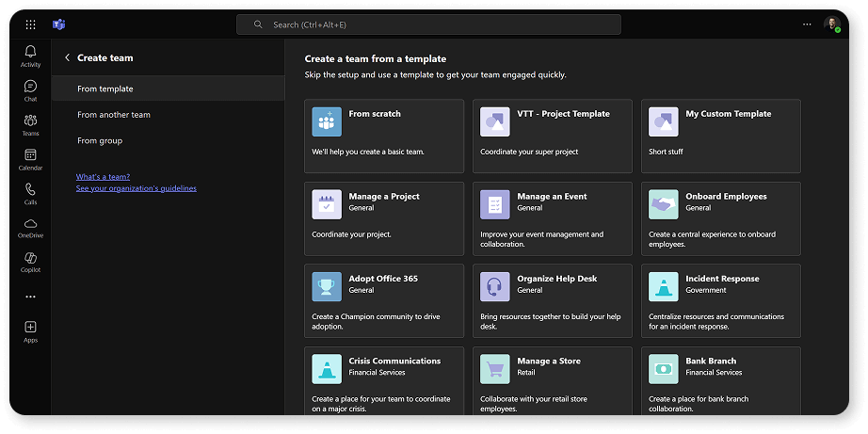Click 'Coordinate your super project' text

[529, 152]
